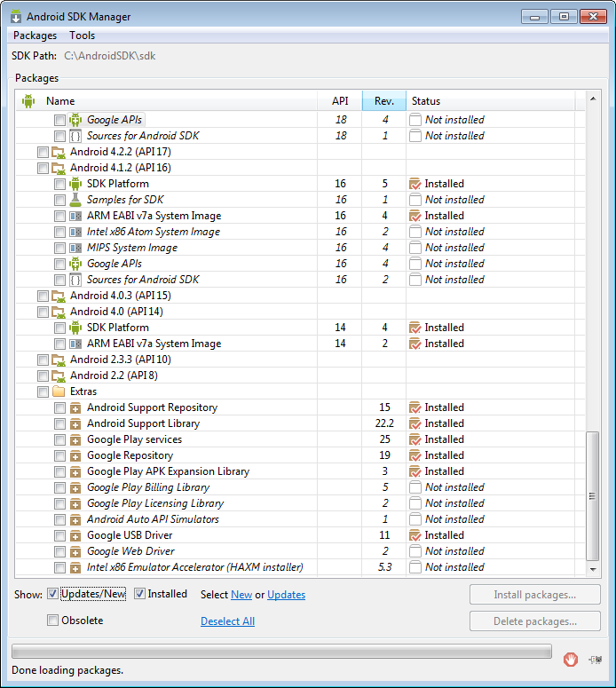Check the MIPS System Image checkbox
The width and height of the screenshot is (616, 688).
59,248
